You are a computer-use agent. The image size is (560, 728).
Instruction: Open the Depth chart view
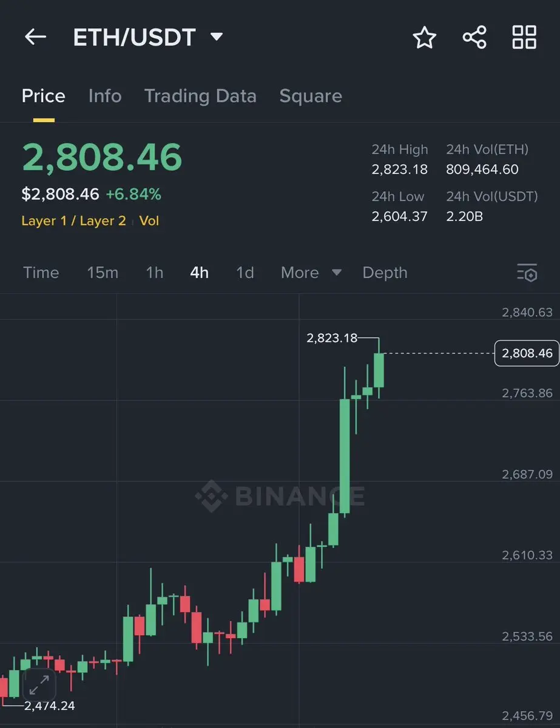pyautogui.click(x=385, y=273)
